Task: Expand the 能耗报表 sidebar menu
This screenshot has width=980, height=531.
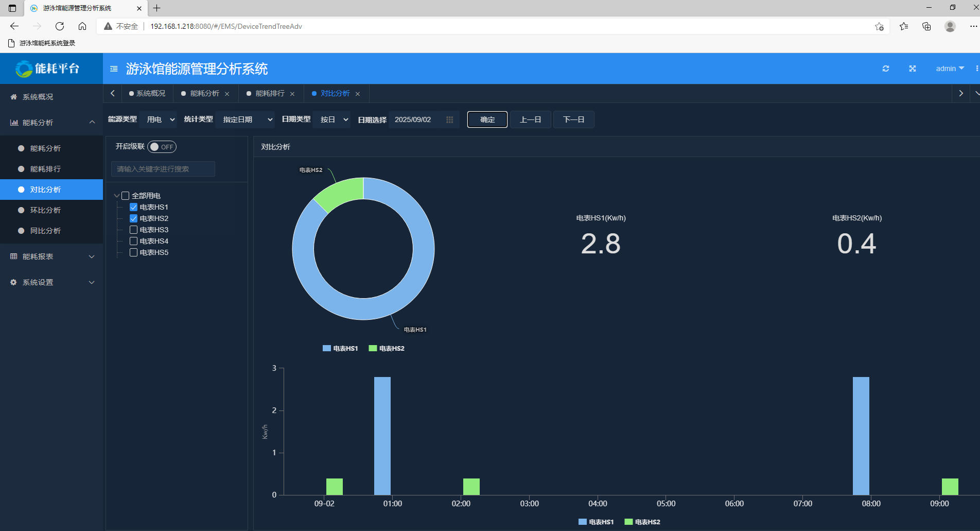Action: (51, 256)
